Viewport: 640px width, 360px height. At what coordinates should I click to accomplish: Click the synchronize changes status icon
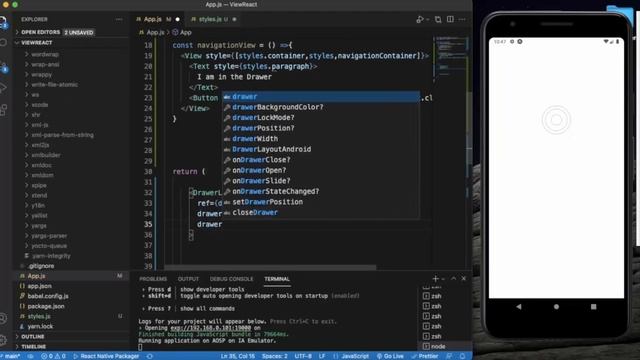[x=31, y=356]
